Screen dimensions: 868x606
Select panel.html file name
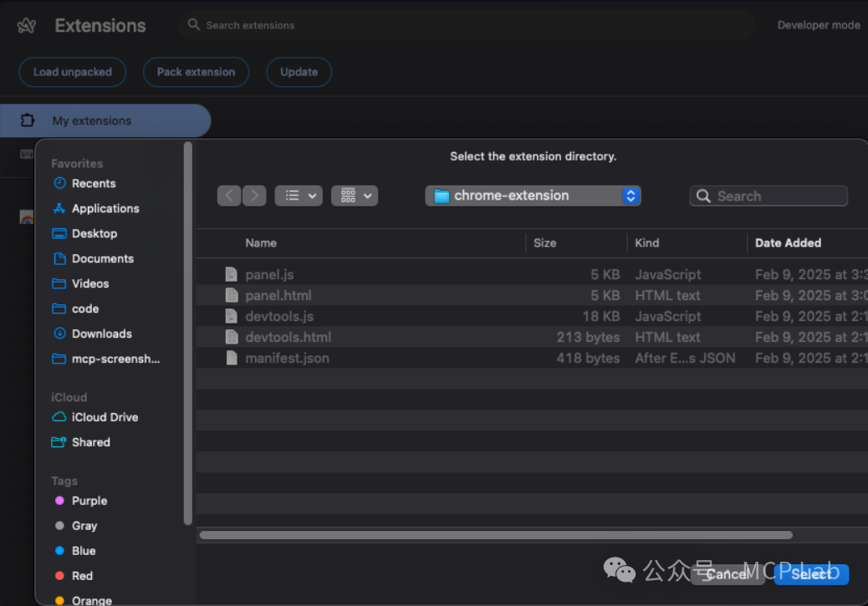(278, 296)
